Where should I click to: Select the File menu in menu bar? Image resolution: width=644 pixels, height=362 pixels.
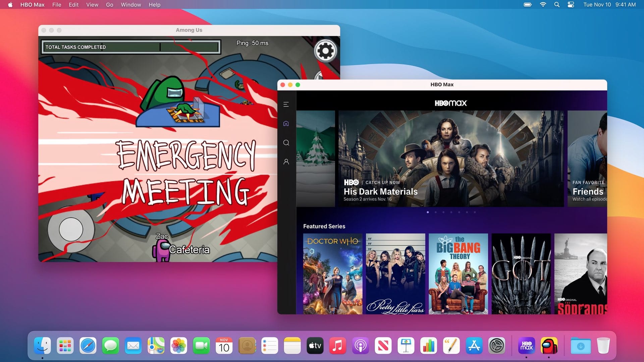(x=57, y=5)
